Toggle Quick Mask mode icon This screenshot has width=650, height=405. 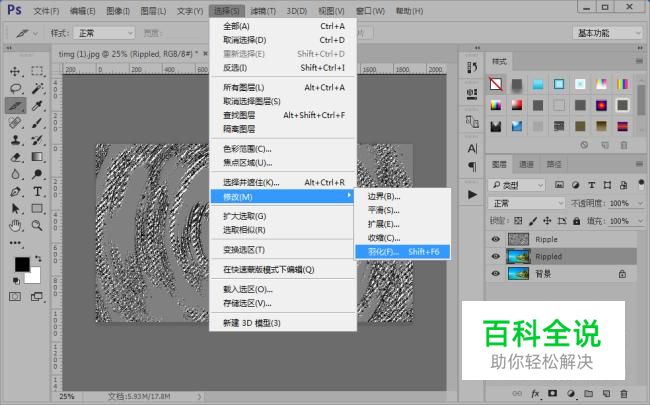point(15,296)
